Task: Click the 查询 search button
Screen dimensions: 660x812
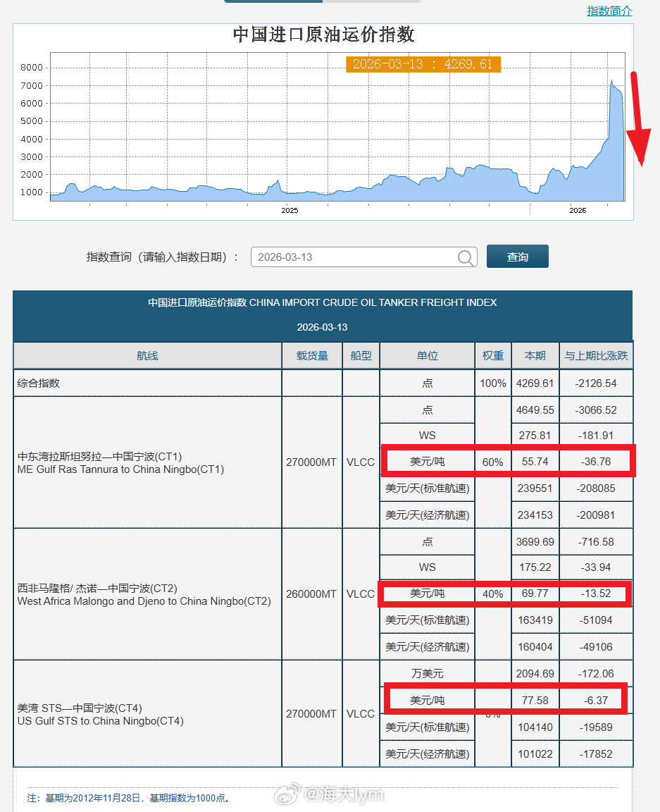Action: pos(517,257)
